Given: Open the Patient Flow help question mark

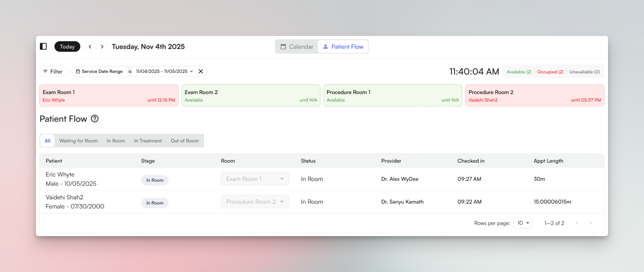Looking at the screenshot, I should click(95, 119).
